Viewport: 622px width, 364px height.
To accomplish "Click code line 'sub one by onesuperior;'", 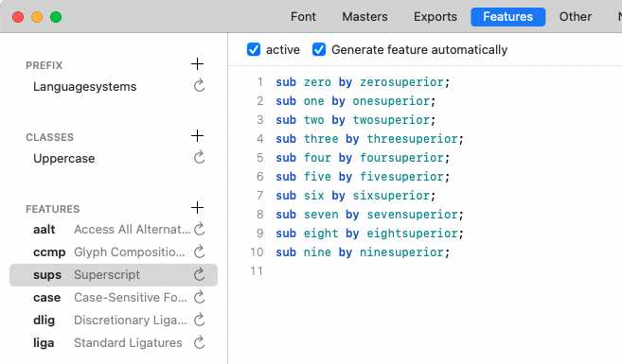I will [356, 101].
